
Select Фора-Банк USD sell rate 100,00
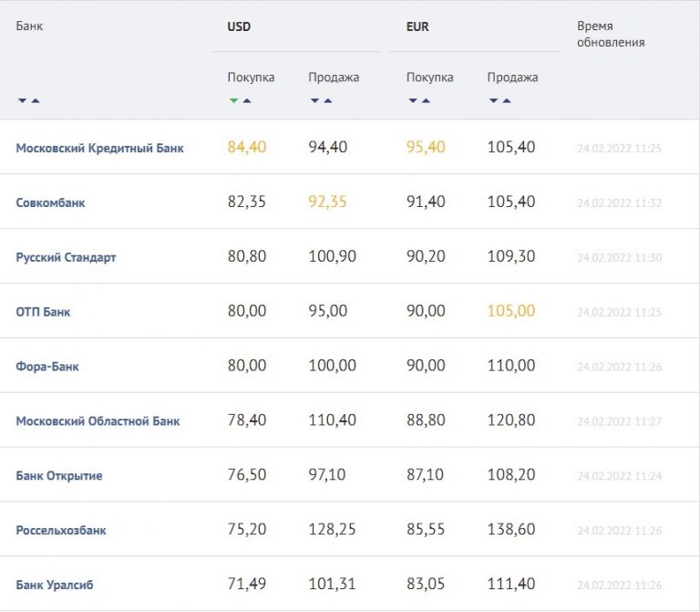[332, 366]
